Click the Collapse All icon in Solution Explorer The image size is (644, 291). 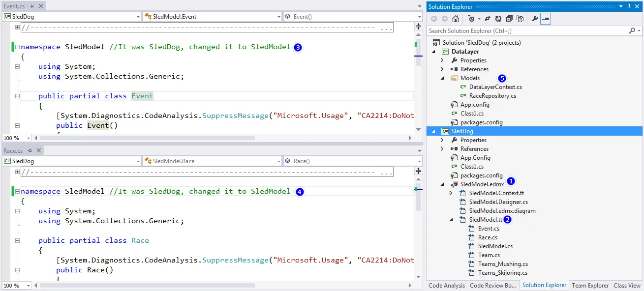pyautogui.click(x=509, y=19)
